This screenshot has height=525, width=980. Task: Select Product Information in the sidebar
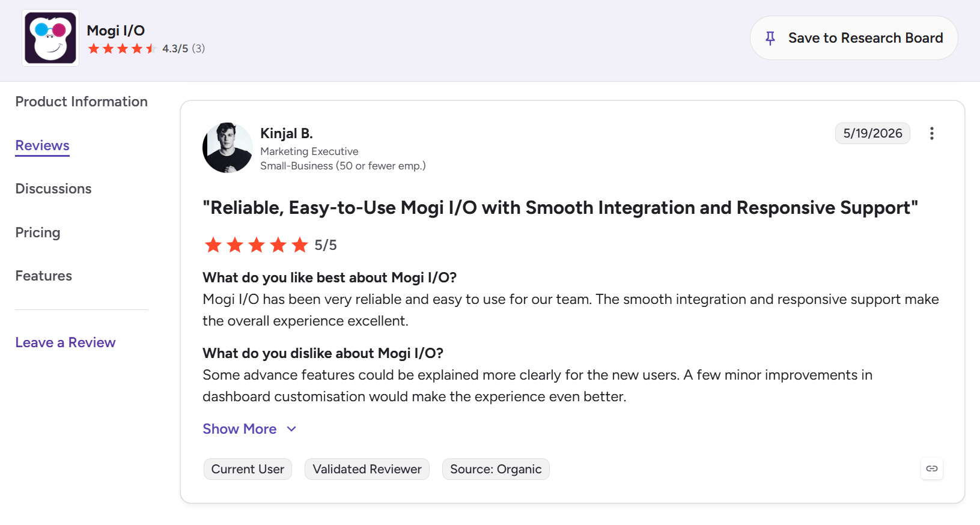(82, 102)
